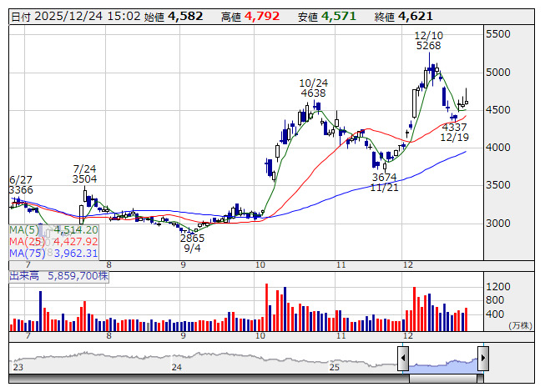Select the MA(5) legend entry
Screen dimensions: 545x392
(x=54, y=229)
